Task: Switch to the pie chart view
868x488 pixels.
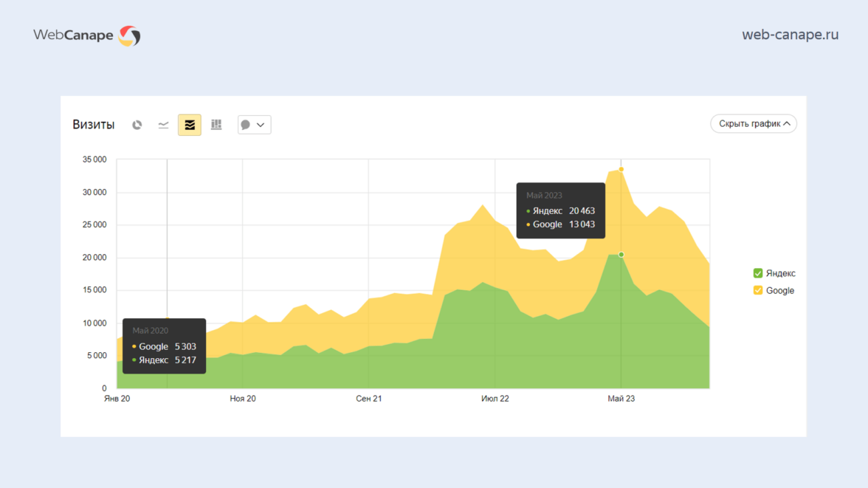Action: click(x=137, y=125)
